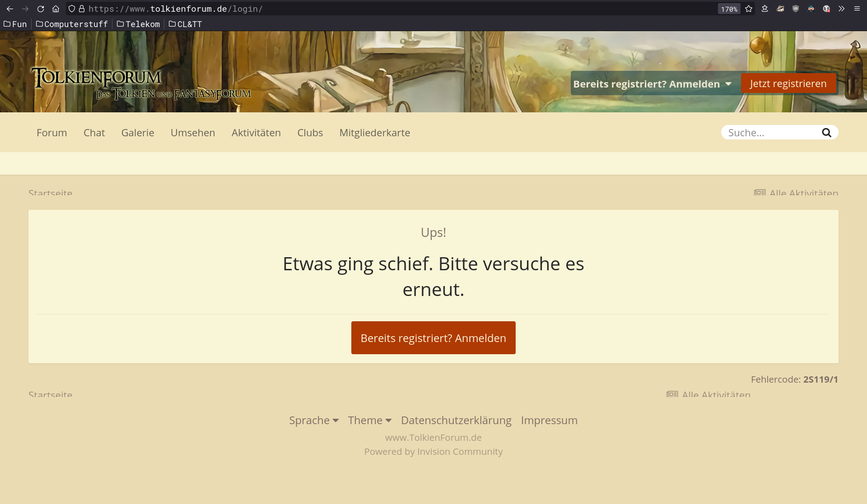Open the Privacy Badger extension icon

[x=780, y=9]
